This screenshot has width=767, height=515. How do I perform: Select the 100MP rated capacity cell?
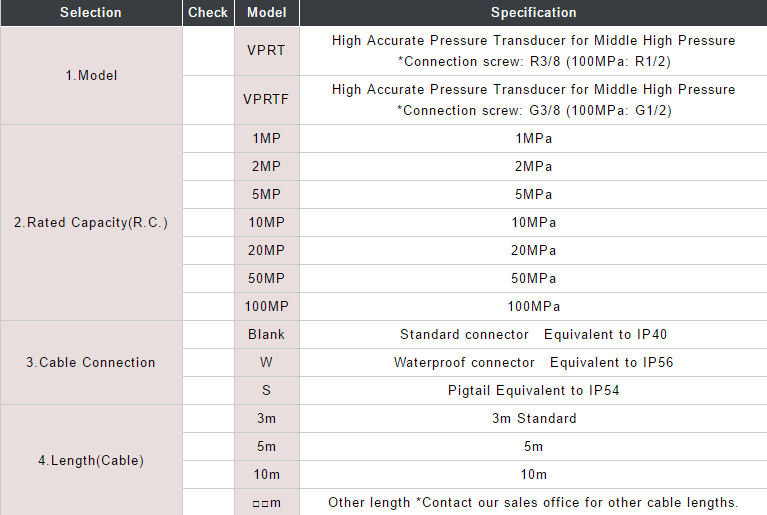[x=267, y=307]
